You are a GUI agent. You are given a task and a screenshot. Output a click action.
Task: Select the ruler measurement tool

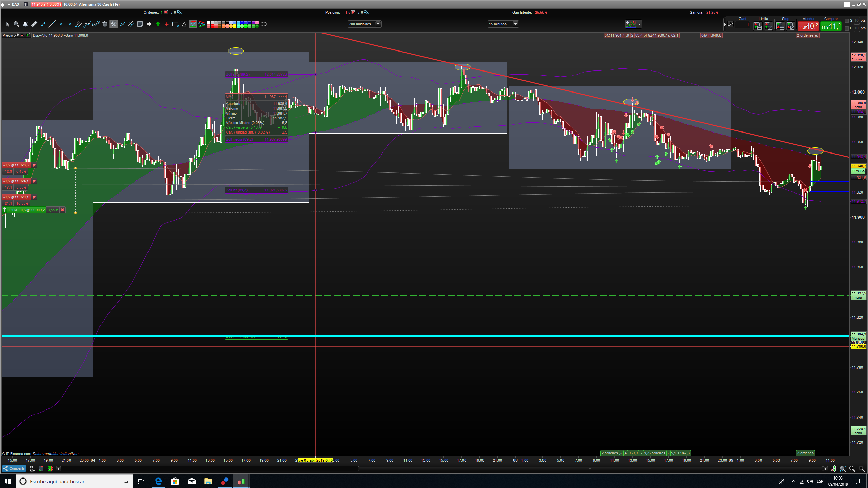tap(34, 24)
